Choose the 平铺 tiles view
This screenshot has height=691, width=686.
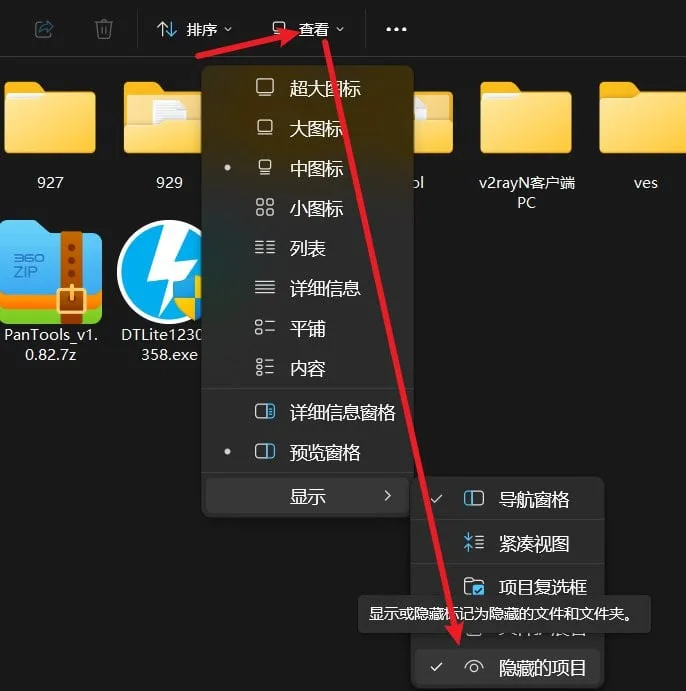pyautogui.click(x=308, y=328)
